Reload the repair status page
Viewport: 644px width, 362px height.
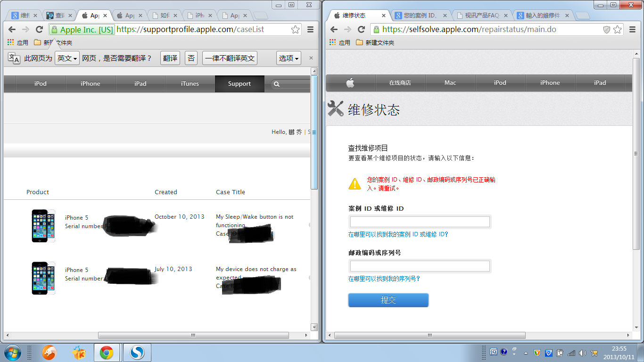361,30
